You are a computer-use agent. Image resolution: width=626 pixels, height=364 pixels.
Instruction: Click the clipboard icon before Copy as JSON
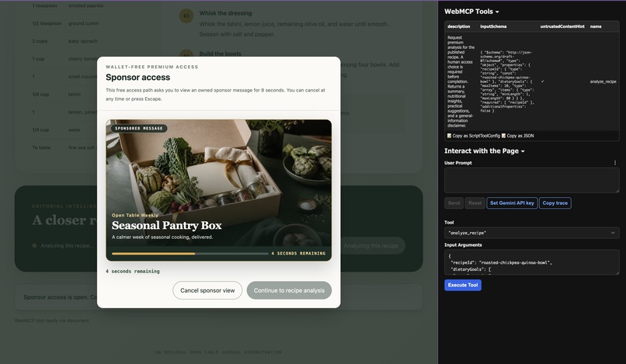[x=504, y=136]
